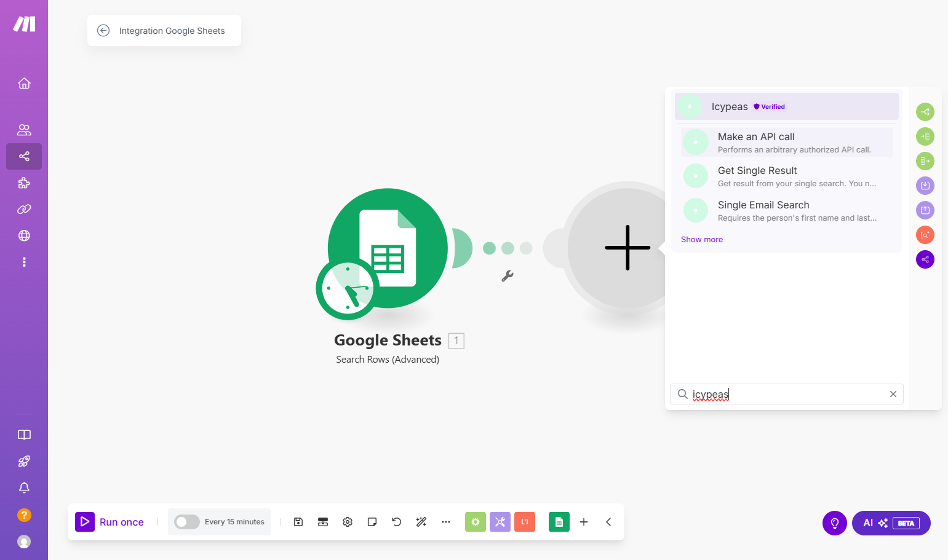Open the toolbar three-dot more menu
The height and width of the screenshot is (560, 948).
pyautogui.click(x=446, y=522)
